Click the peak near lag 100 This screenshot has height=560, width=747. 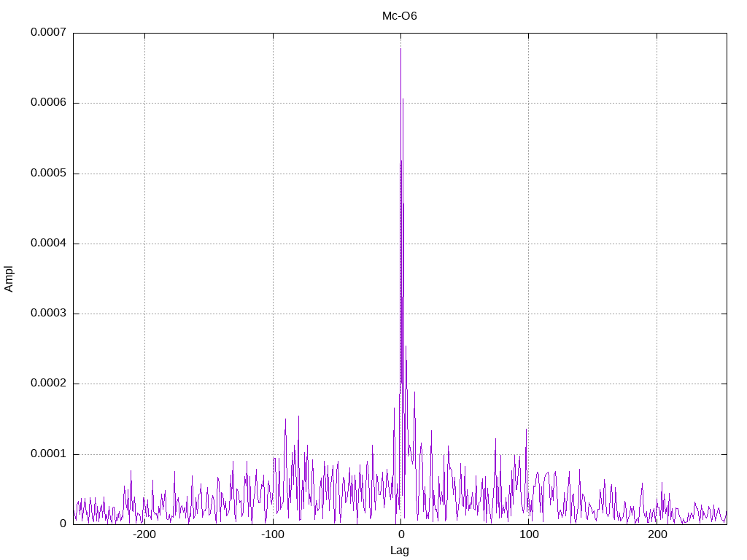point(527,429)
